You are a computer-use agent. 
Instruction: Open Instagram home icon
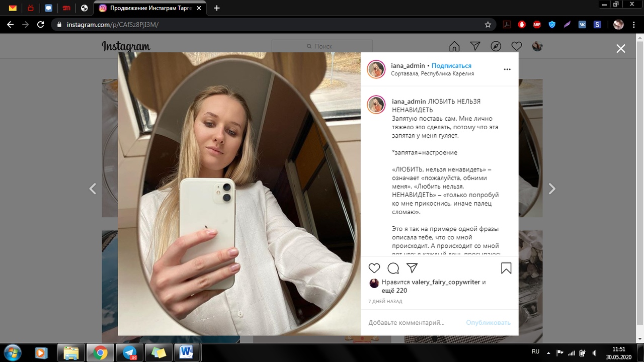tap(454, 46)
